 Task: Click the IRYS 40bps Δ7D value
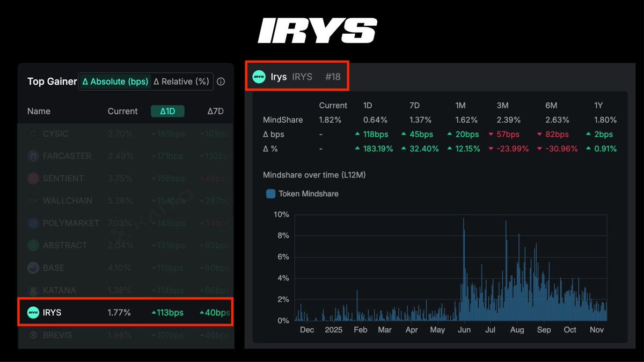point(214,312)
